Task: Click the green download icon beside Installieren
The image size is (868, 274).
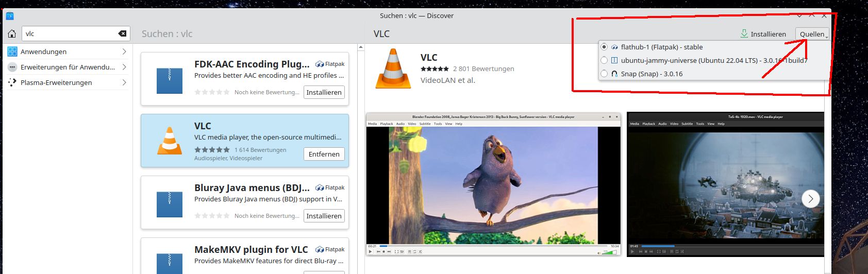Action: (x=744, y=34)
